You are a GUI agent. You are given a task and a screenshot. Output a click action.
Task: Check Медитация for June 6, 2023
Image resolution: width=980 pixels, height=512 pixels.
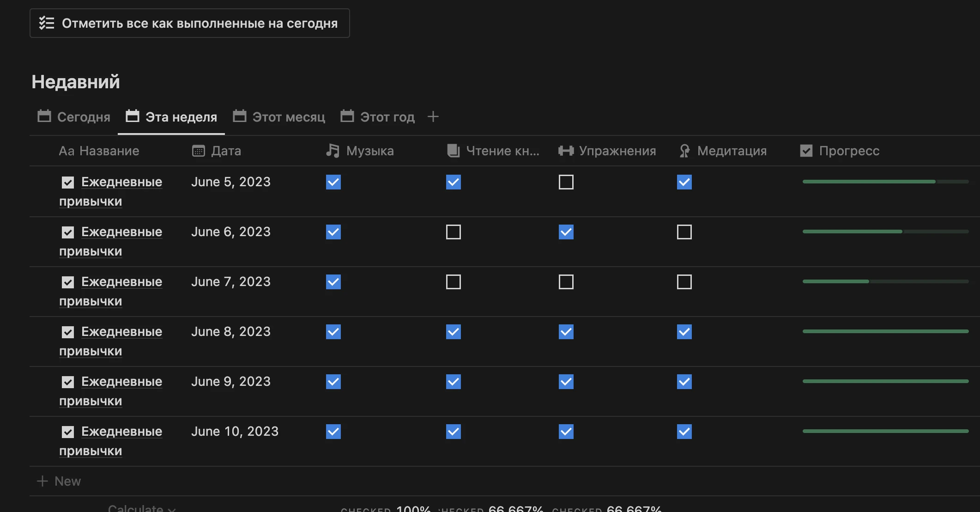coord(684,232)
